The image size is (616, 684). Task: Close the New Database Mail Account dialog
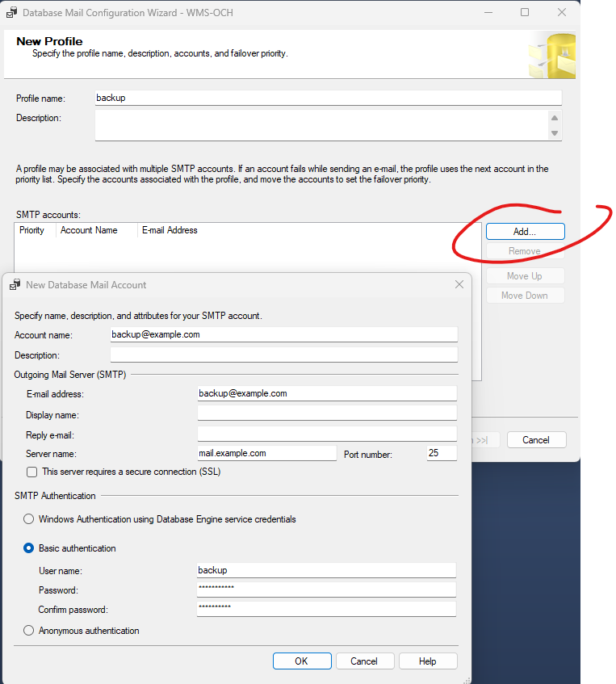tap(459, 284)
